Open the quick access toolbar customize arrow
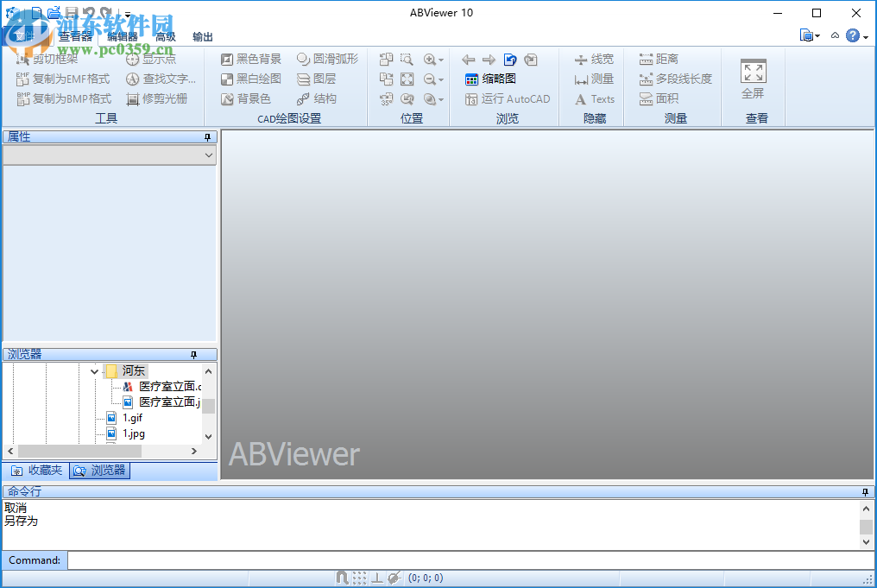The height and width of the screenshot is (588, 877). click(x=126, y=14)
